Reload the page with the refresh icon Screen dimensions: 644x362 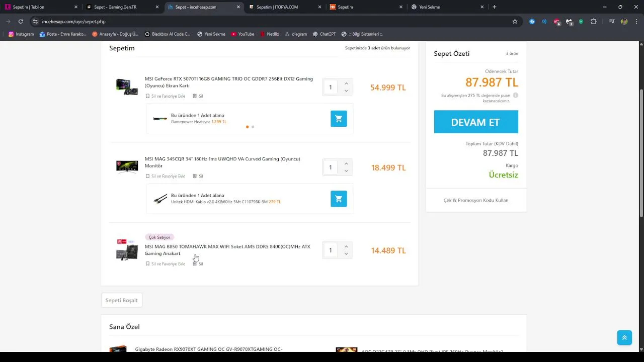(21, 22)
